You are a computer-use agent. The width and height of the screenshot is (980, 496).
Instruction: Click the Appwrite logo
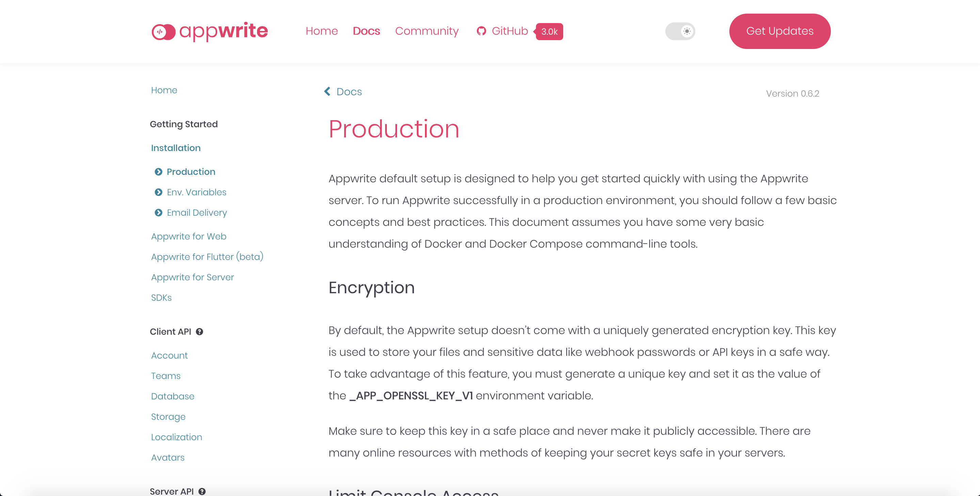(209, 31)
